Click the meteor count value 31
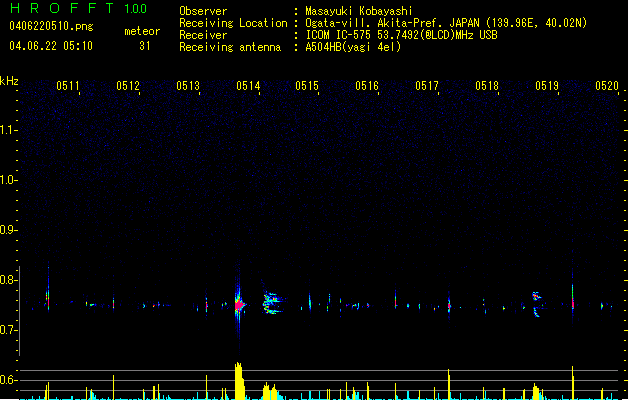Image resolution: width=629 pixels, height=400 pixels. pos(145,46)
